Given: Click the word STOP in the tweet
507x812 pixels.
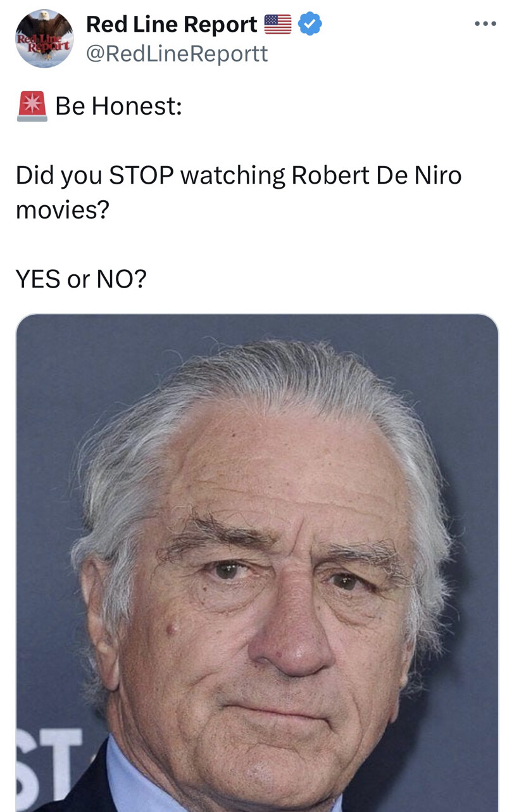Looking at the screenshot, I should tap(141, 175).
